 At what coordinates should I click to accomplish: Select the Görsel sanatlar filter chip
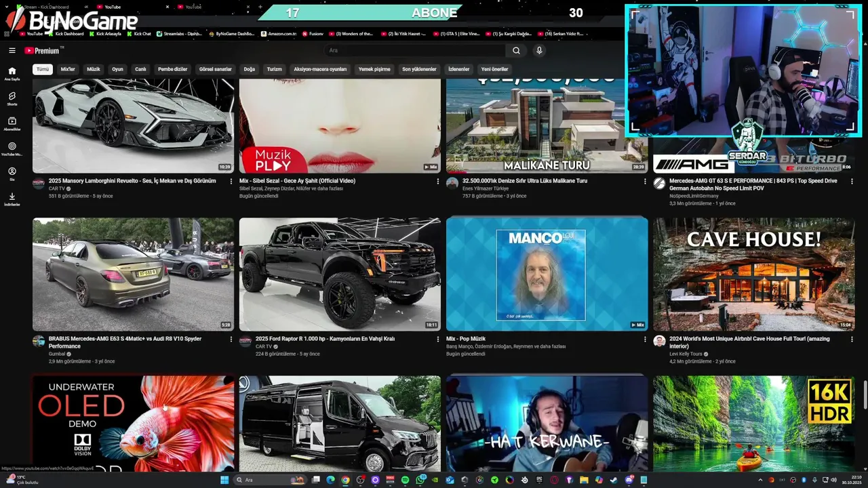[215, 69]
